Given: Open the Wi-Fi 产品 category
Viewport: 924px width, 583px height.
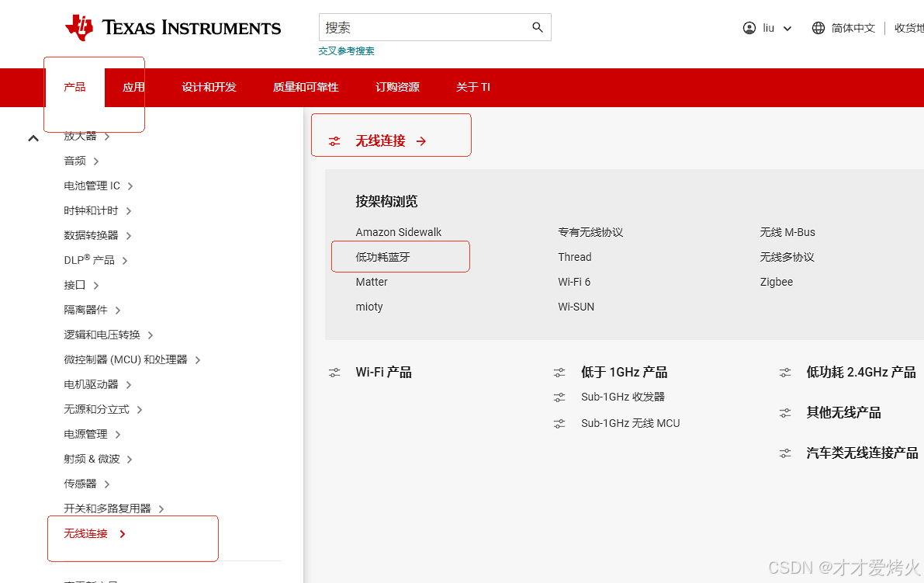Looking at the screenshot, I should (383, 373).
